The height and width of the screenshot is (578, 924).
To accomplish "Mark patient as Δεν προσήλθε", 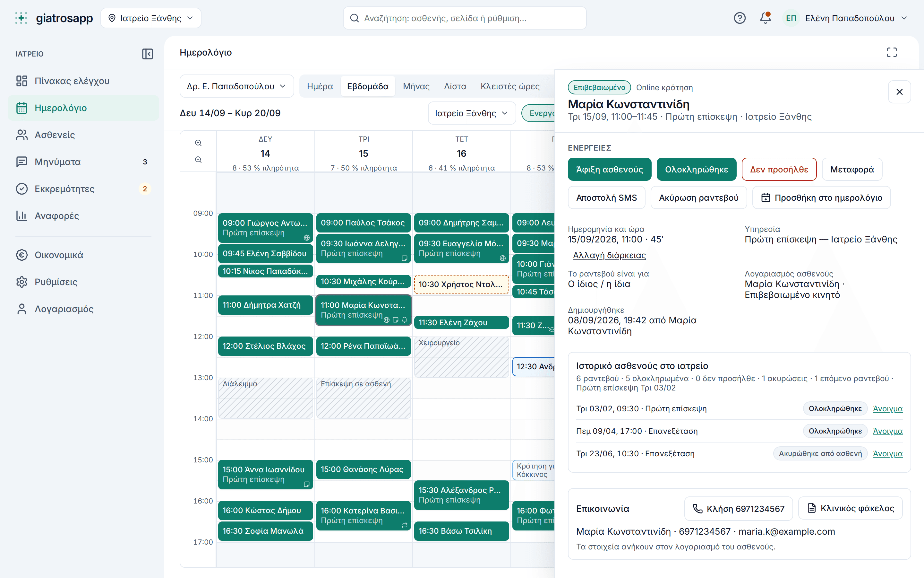I will point(779,169).
